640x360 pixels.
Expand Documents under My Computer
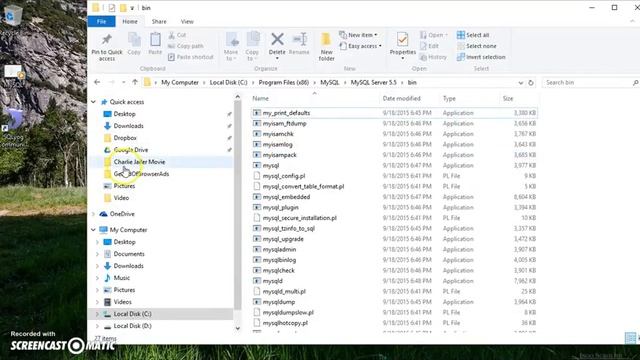coord(98,254)
